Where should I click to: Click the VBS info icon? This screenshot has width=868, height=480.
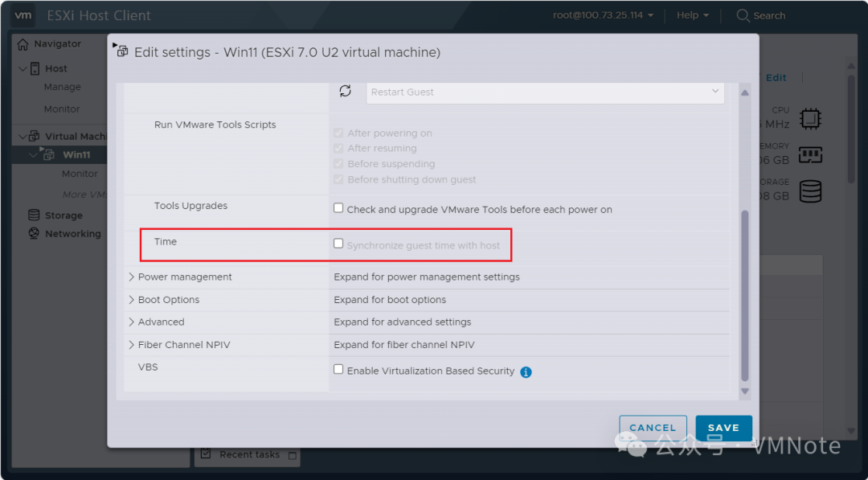(526, 372)
